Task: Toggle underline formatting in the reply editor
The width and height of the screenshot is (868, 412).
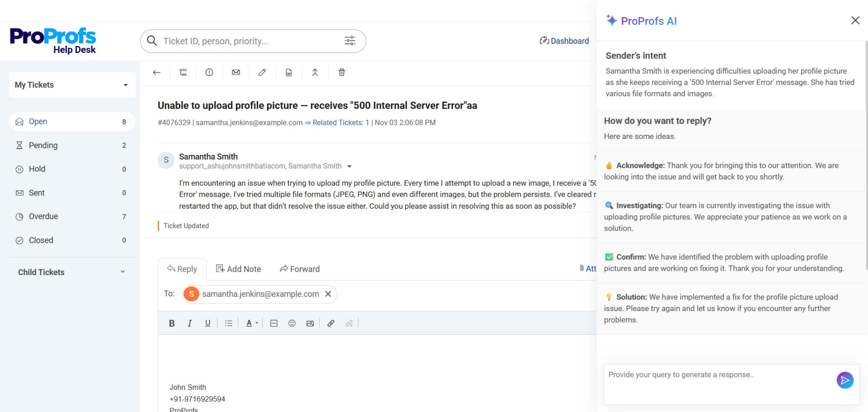Action: (x=207, y=323)
